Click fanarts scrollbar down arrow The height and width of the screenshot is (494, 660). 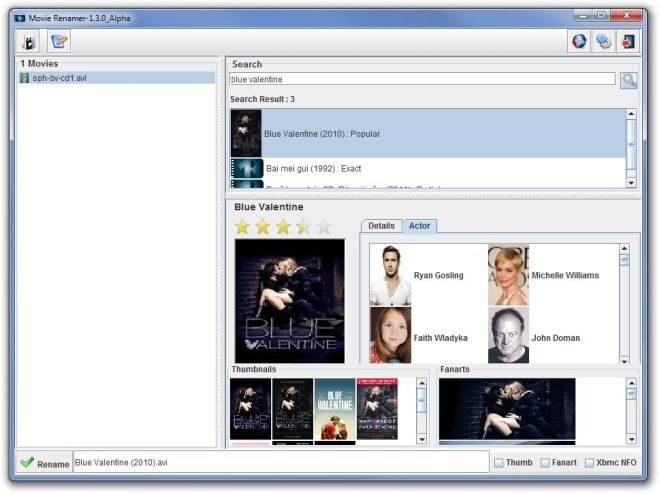click(631, 440)
